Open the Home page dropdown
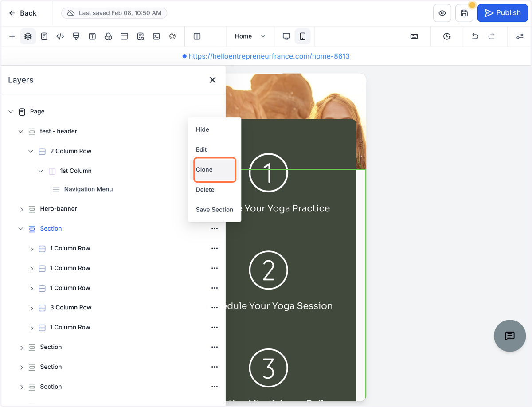Screen dimensions: 532x407 pos(250,36)
